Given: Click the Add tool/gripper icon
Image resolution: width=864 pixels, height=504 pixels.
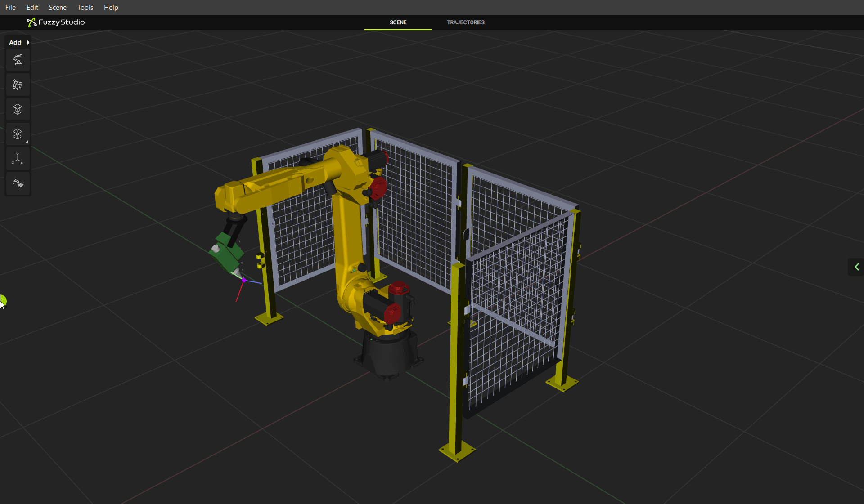Looking at the screenshot, I should (x=18, y=85).
